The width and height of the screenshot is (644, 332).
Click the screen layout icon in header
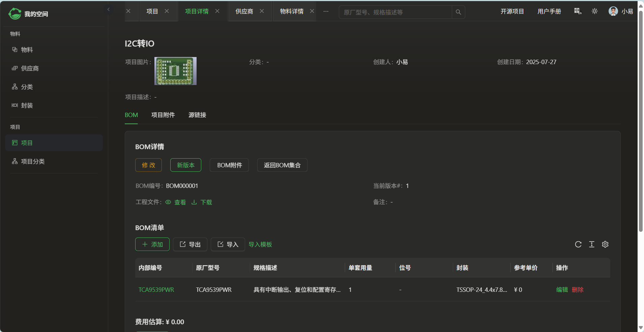tap(578, 11)
